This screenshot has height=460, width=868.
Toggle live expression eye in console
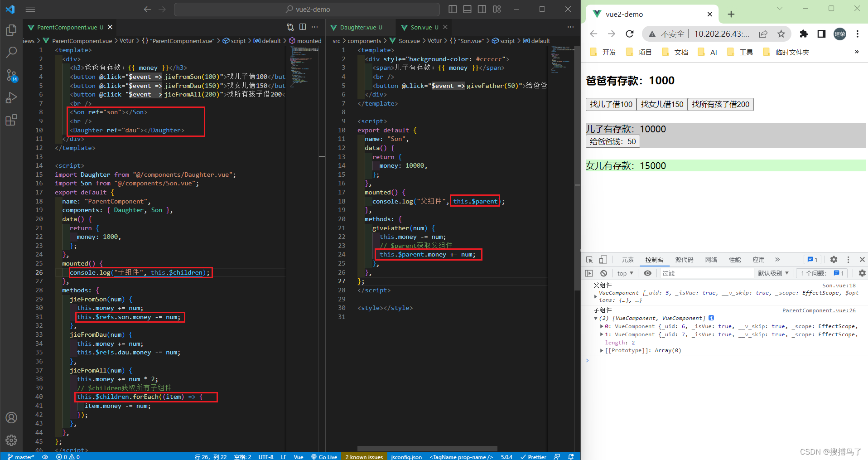[x=648, y=273]
